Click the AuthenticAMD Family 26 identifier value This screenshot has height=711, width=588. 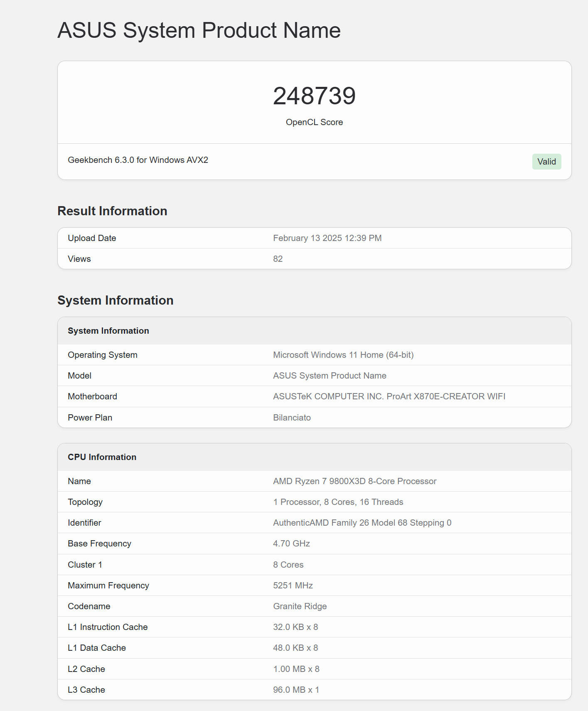362,523
